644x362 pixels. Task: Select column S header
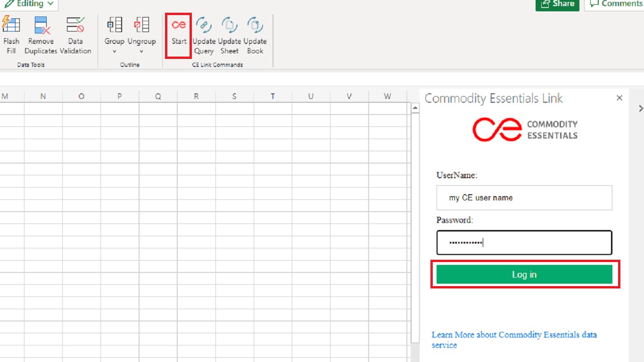[x=234, y=96]
